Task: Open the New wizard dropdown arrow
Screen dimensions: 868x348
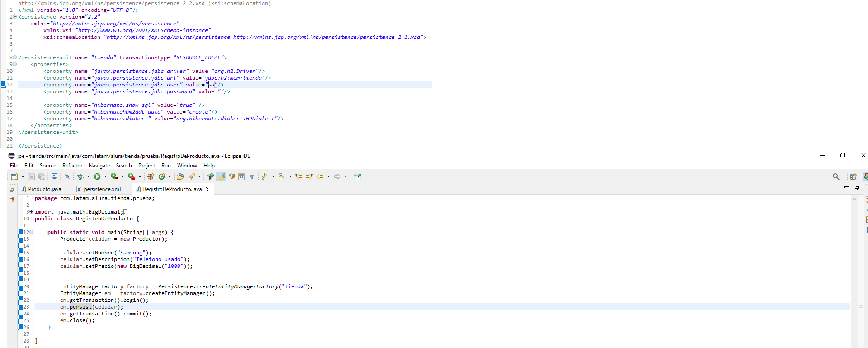Action: [x=23, y=176]
